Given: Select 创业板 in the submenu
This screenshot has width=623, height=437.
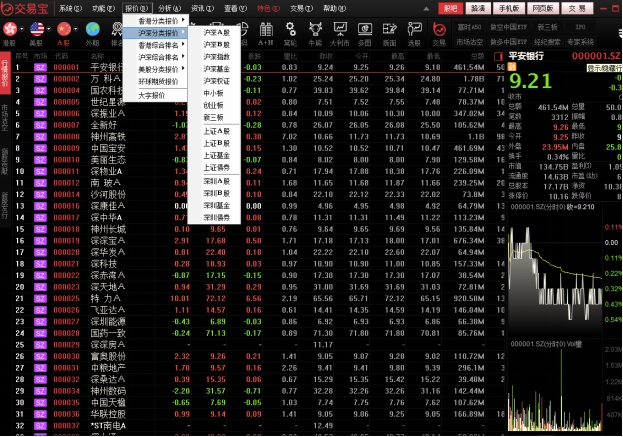Looking at the screenshot, I should pos(214,103).
